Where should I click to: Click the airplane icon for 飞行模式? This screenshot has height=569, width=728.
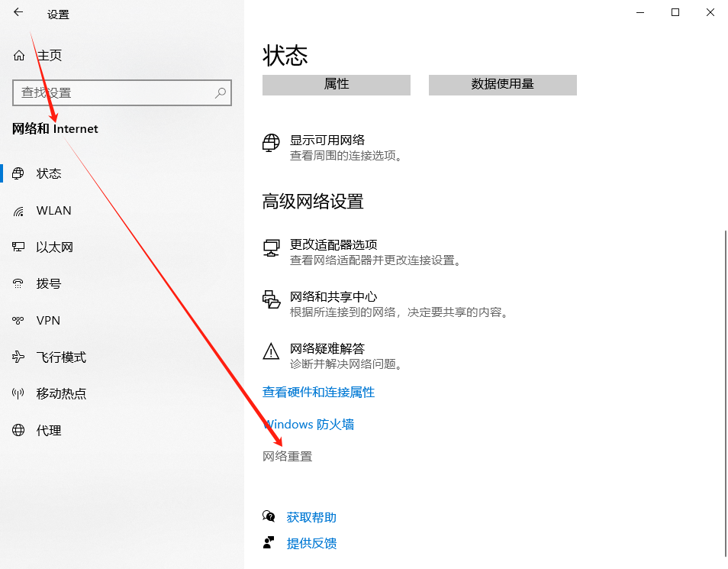(x=18, y=357)
